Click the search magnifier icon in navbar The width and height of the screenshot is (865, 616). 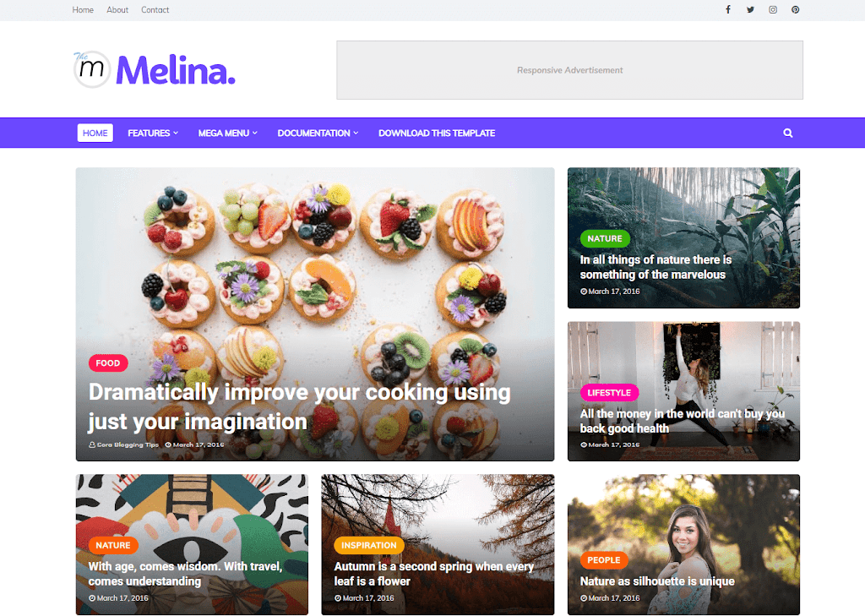point(788,133)
